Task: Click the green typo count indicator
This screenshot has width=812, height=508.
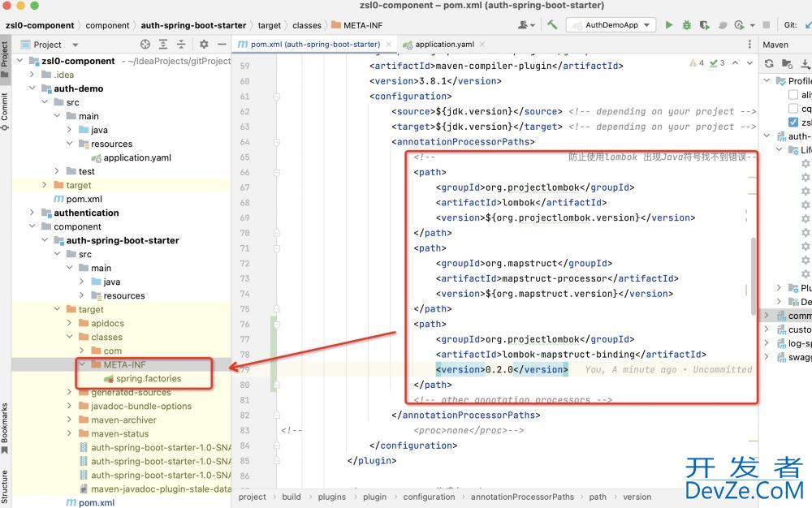Action: pos(717,63)
